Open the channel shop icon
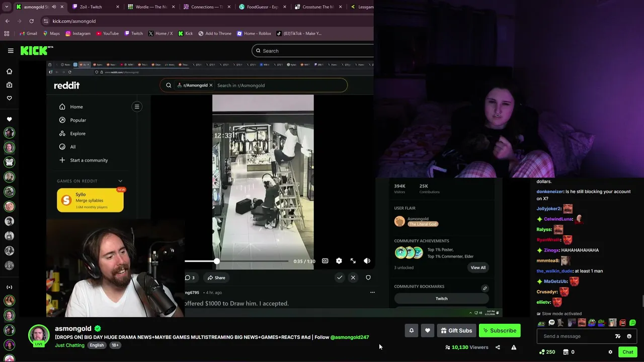This screenshot has height=362, width=644. (566, 352)
